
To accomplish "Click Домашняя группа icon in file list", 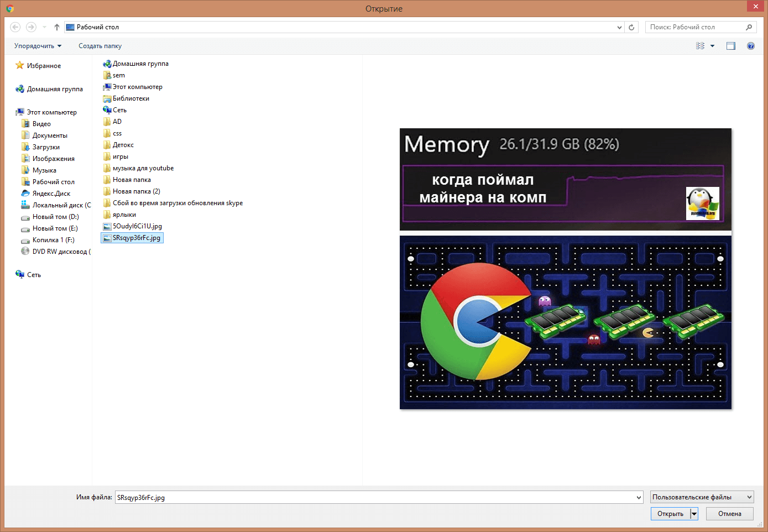I will [x=107, y=64].
